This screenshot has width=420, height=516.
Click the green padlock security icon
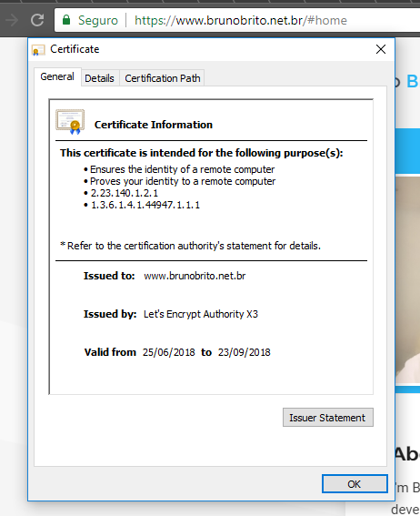click(66, 20)
